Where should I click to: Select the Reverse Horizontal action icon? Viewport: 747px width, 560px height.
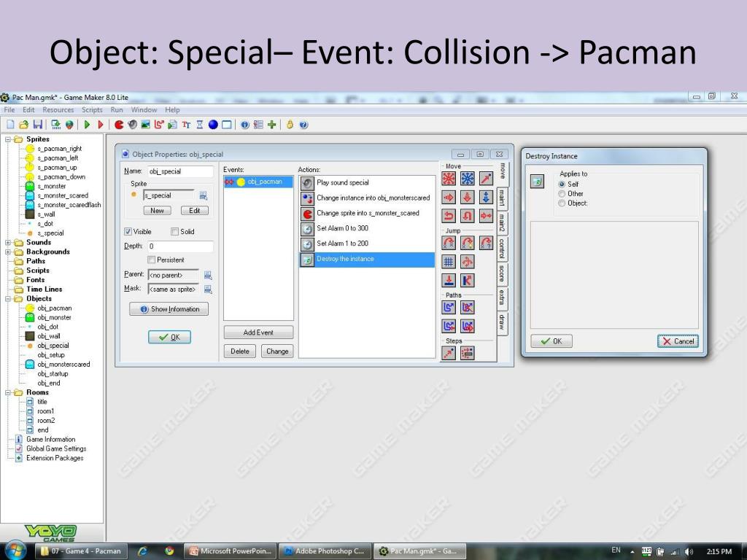[449, 216]
